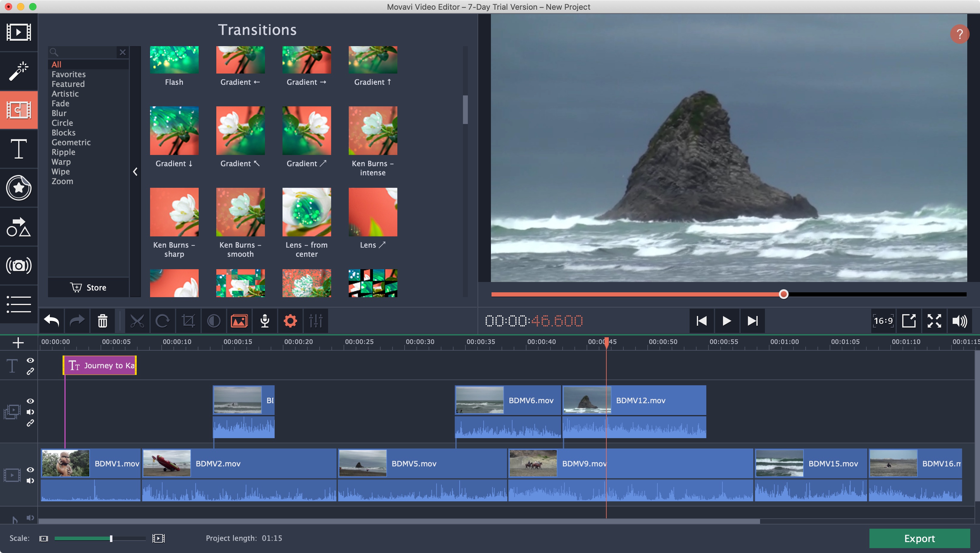Expand the Zoom transitions category
Image resolution: width=980 pixels, height=553 pixels.
(61, 181)
